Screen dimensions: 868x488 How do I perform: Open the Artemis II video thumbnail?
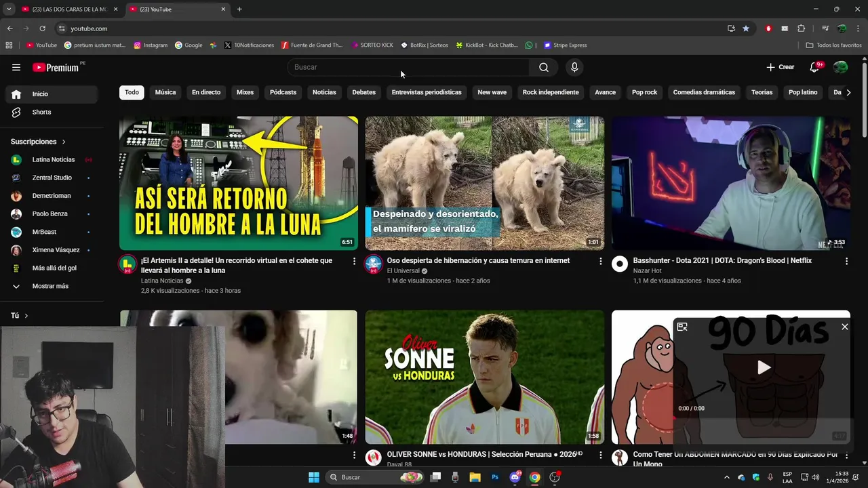(239, 183)
